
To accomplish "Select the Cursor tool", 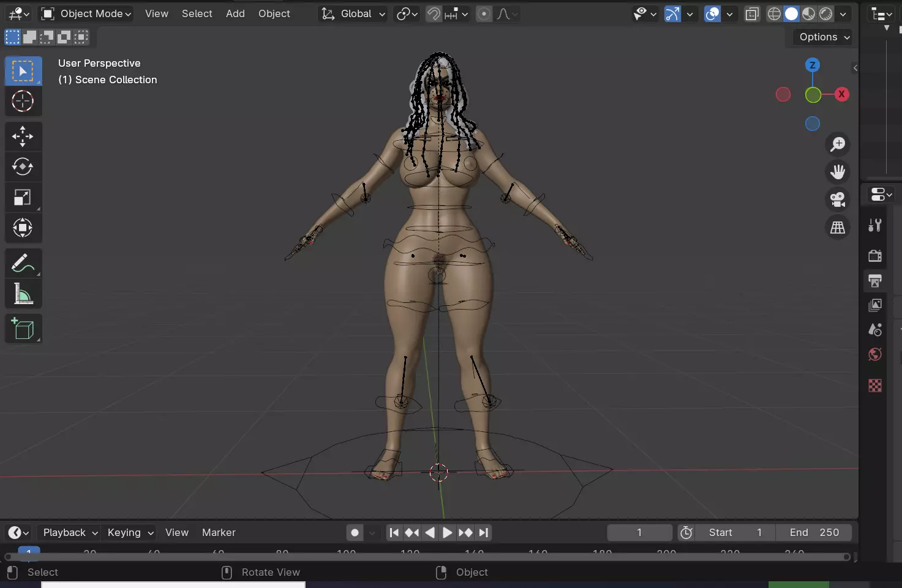I will (x=23, y=101).
